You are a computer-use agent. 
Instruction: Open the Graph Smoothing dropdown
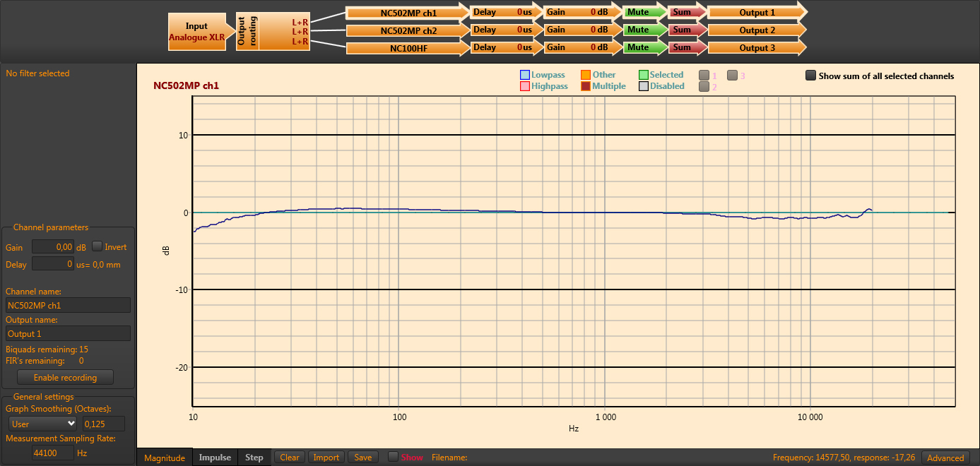coord(42,424)
